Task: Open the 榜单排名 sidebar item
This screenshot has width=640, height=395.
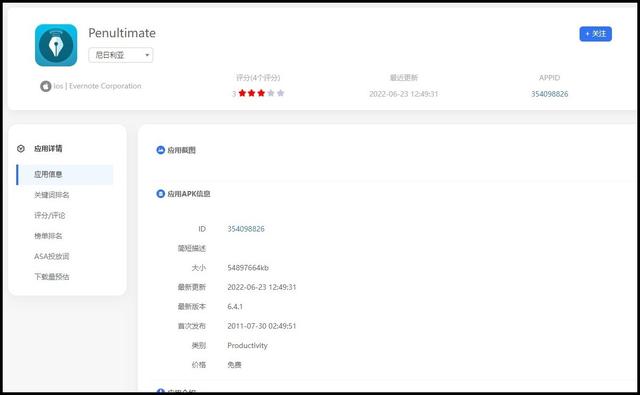Action: 48,236
